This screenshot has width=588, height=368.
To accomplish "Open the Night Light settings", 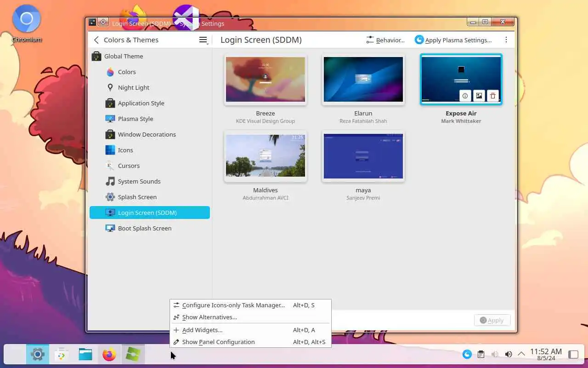I will 150,87.
